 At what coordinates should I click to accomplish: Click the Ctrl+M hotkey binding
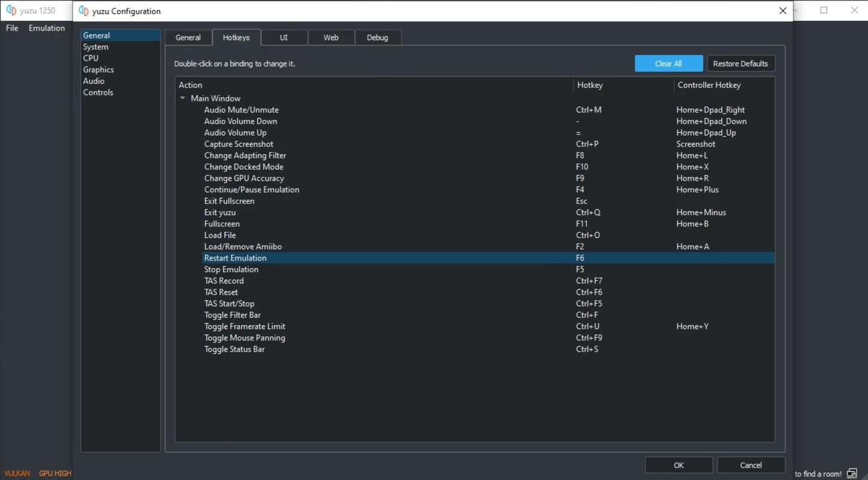(589, 110)
